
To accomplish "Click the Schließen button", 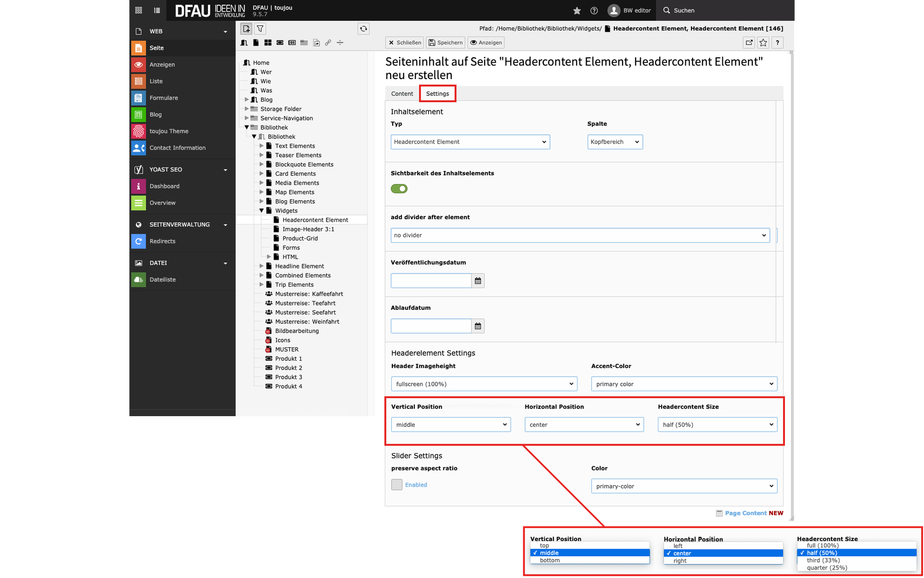I will 405,43.
